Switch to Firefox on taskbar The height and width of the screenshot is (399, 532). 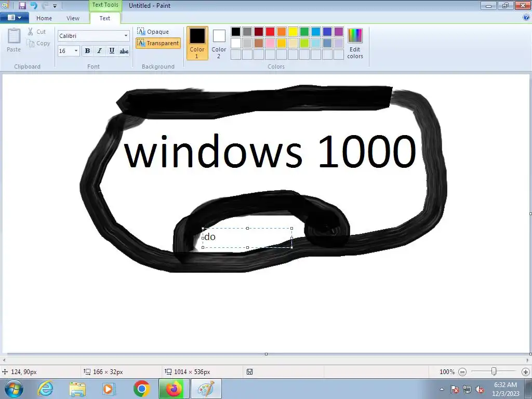174,389
